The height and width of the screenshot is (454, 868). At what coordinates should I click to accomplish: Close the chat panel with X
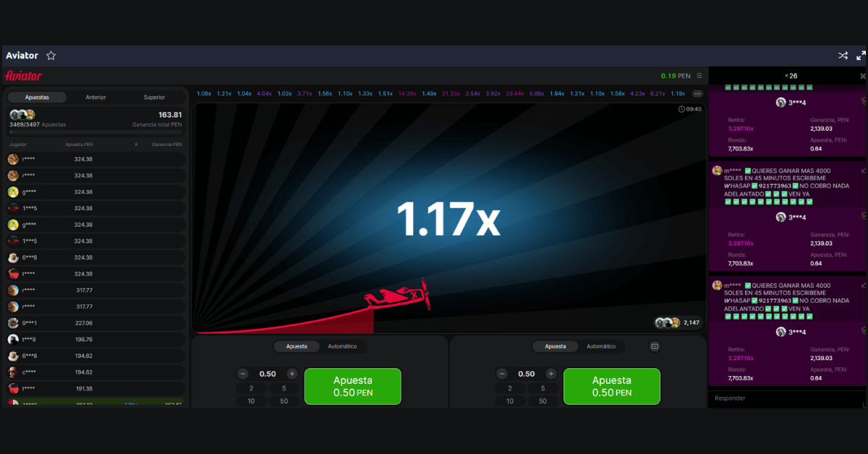point(862,76)
